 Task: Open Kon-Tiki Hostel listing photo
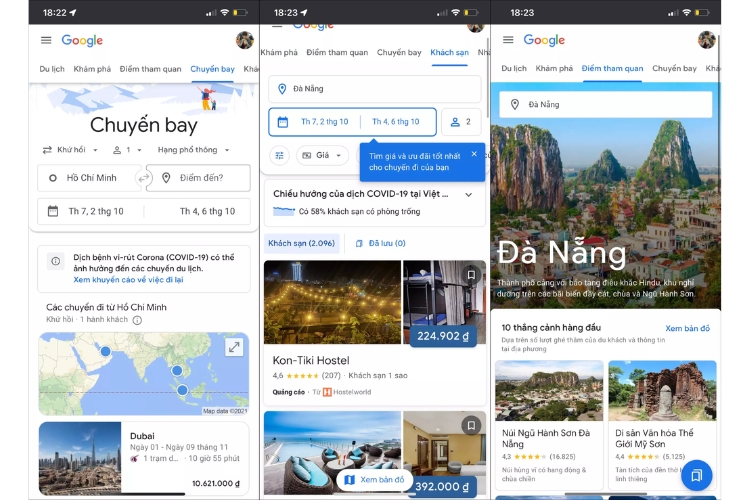tap(332, 302)
